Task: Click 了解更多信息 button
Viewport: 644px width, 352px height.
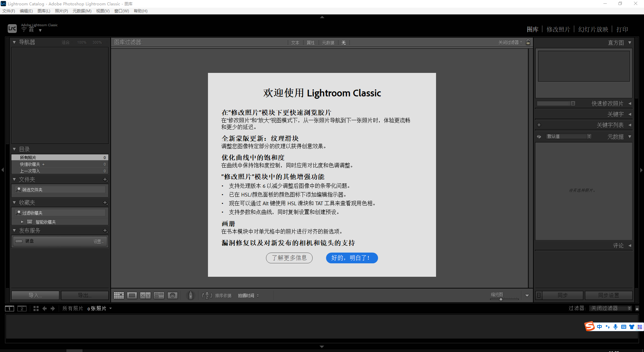Action: pos(289,258)
